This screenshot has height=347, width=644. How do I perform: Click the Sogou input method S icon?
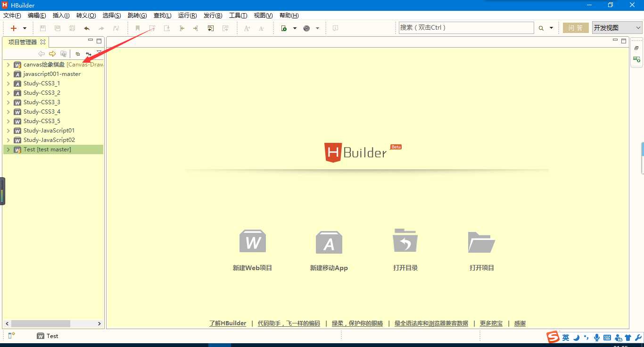tap(553, 338)
